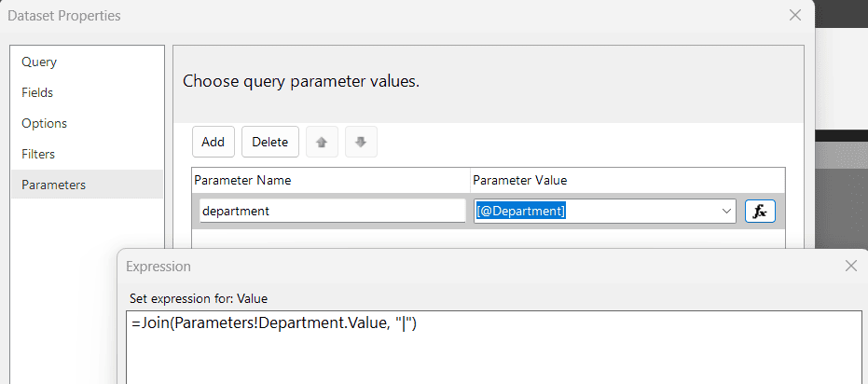This screenshot has height=384, width=868.
Task: Select the [@Department] parameter value box
Action: tap(595, 212)
